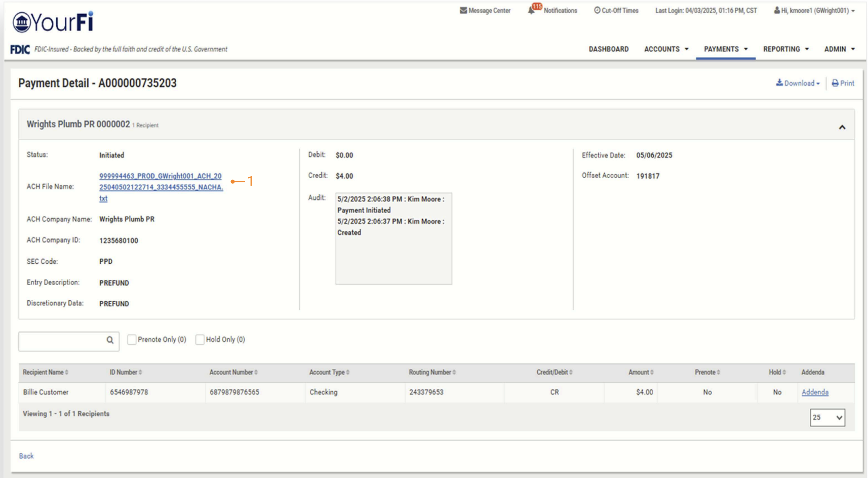Viewport: 868px width, 478px height.
Task: Enable the Prenote Only checkbox
Action: coord(132,340)
